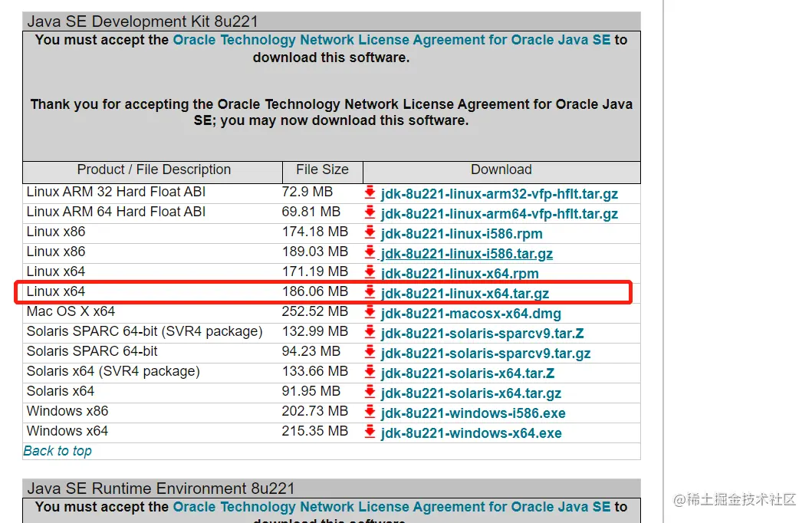Select the 'File Size' column header

[x=322, y=169]
